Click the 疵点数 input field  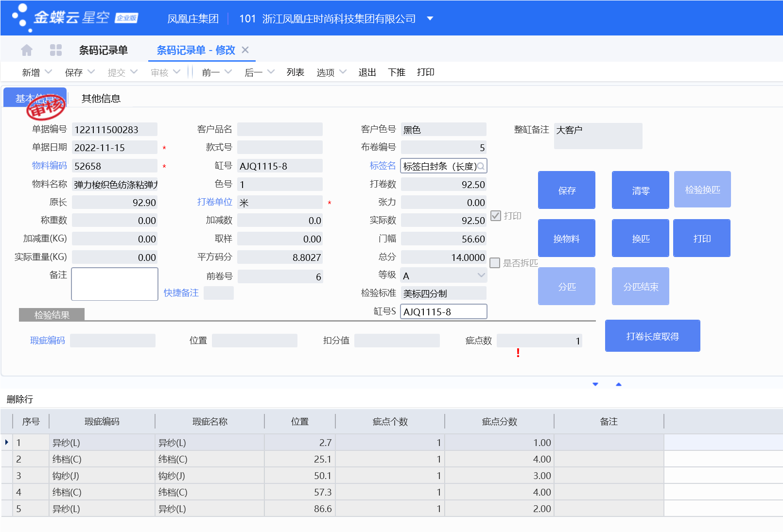[539, 341]
